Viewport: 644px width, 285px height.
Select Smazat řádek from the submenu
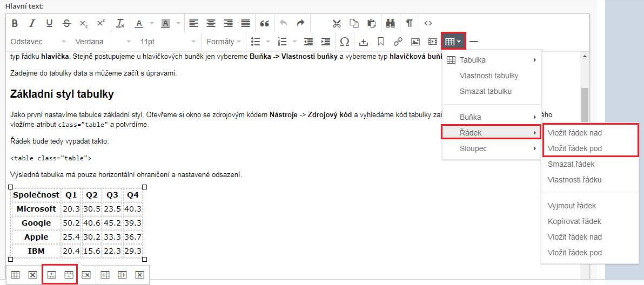[571, 164]
